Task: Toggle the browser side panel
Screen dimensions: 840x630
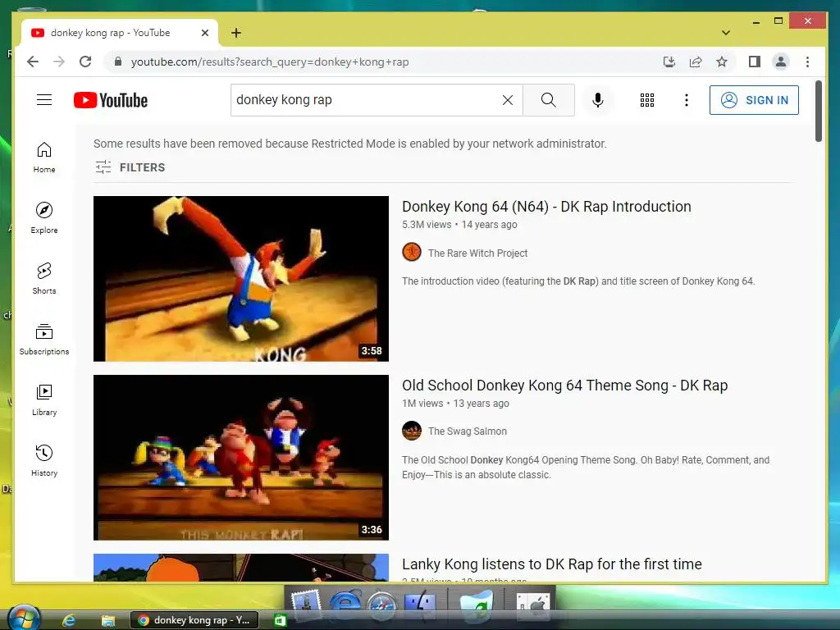Action: point(755,62)
